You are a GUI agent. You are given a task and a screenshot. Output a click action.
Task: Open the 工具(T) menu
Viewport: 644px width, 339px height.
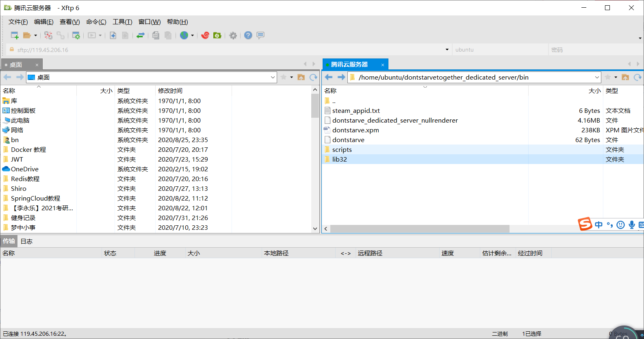coord(122,22)
